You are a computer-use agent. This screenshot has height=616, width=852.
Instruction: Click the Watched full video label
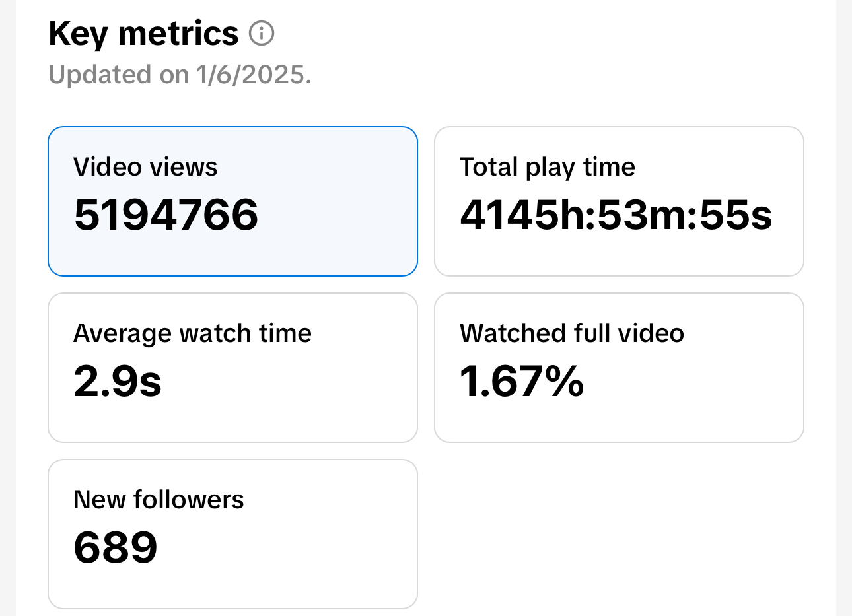click(571, 334)
